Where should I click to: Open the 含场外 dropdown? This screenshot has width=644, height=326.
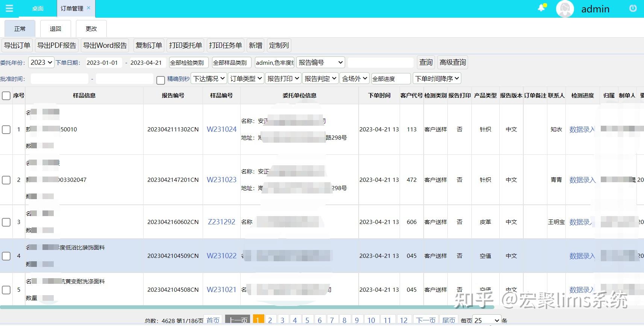click(x=355, y=79)
